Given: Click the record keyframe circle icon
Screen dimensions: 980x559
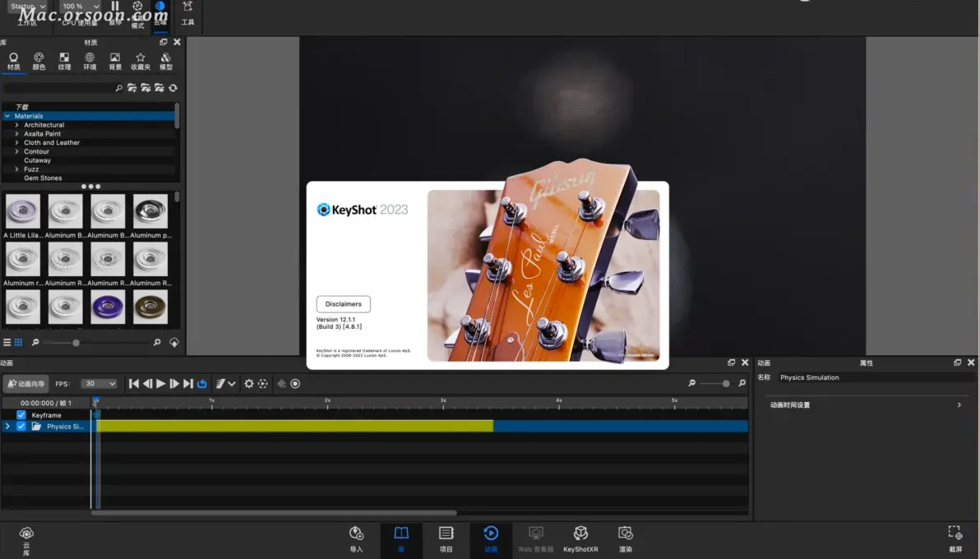Looking at the screenshot, I should pyautogui.click(x=295, y=384).
